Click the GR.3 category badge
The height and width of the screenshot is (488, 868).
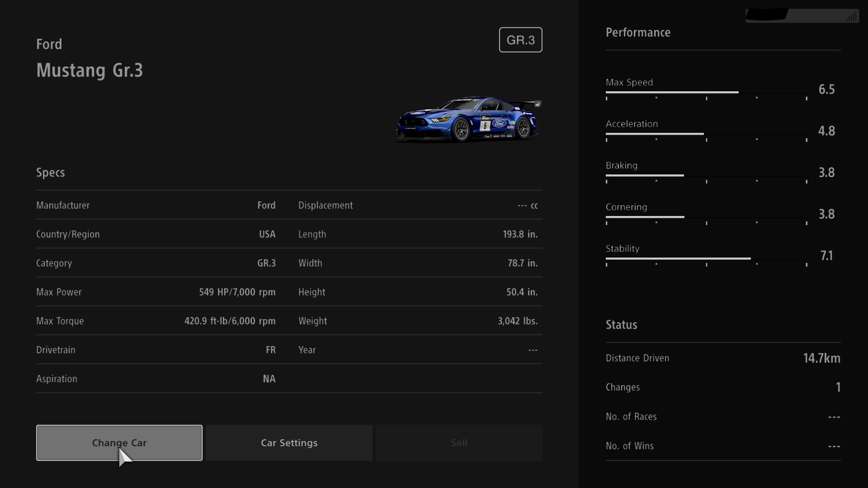click(520, 40)
